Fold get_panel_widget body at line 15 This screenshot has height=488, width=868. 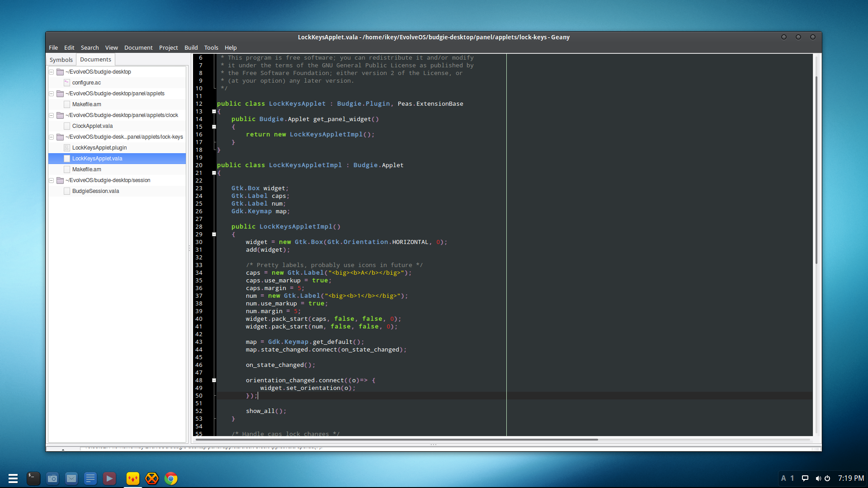tap(214, 127)
